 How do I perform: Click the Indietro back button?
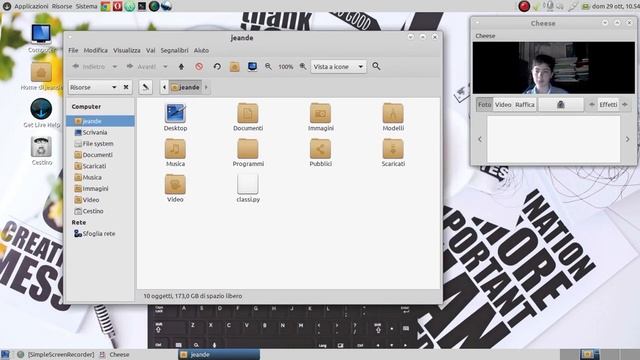(89, 67)
